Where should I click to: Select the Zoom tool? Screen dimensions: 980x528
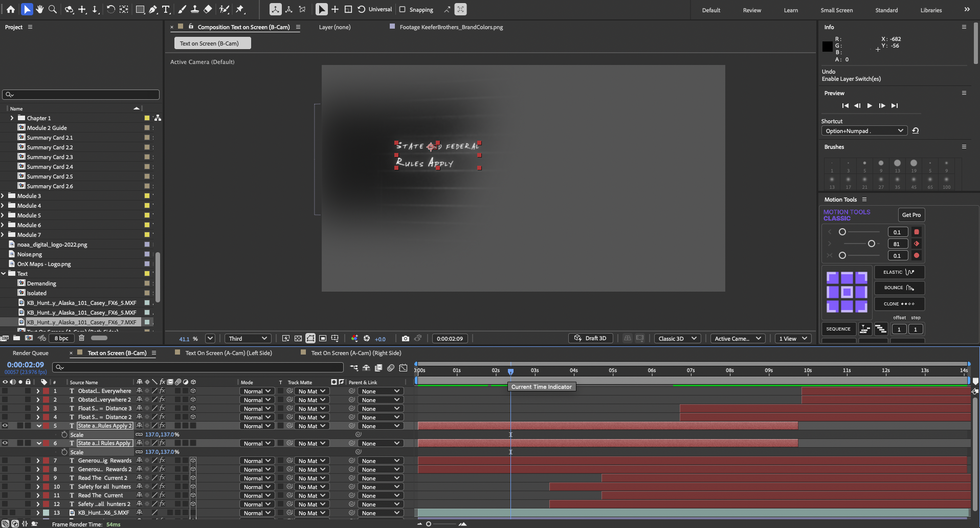pyautogui.click(x=52, y=9)
